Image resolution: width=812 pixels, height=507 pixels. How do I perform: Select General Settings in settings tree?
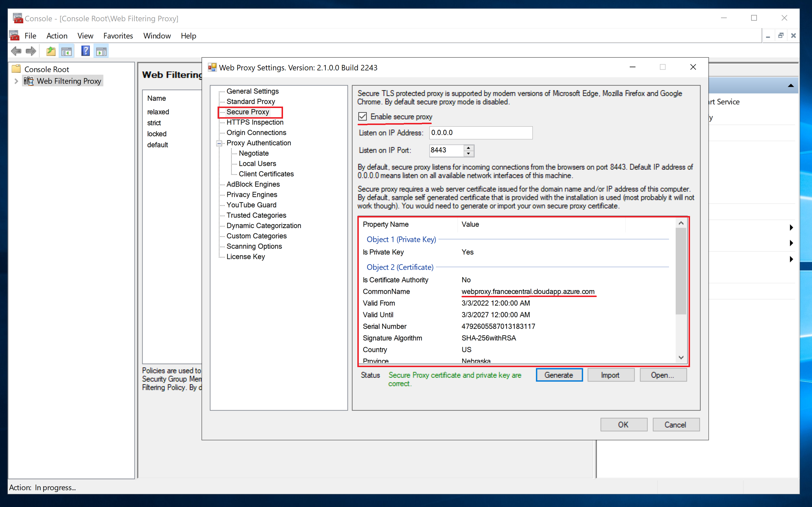click(253, 91)
